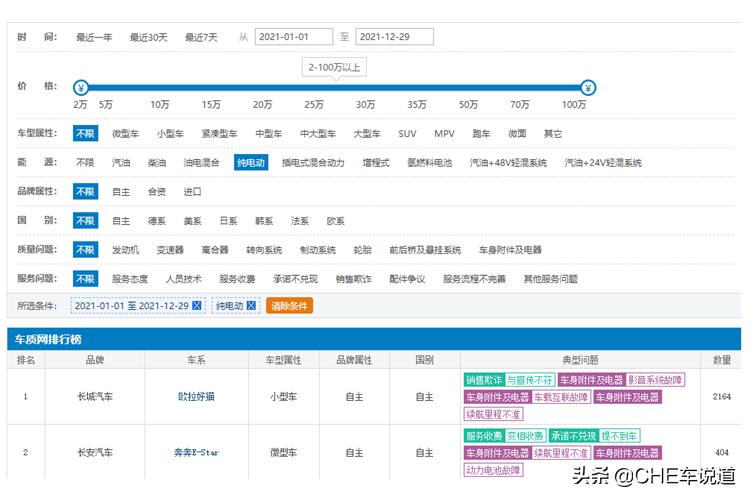Select 合资 brand attribute
Screen dimensions: 750x500
[157, 192]
